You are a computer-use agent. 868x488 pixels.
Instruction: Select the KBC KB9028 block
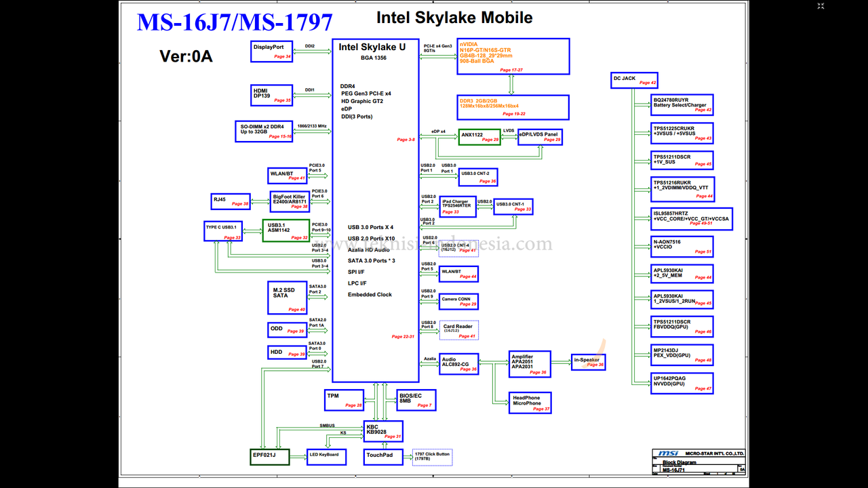pos(384,431)
